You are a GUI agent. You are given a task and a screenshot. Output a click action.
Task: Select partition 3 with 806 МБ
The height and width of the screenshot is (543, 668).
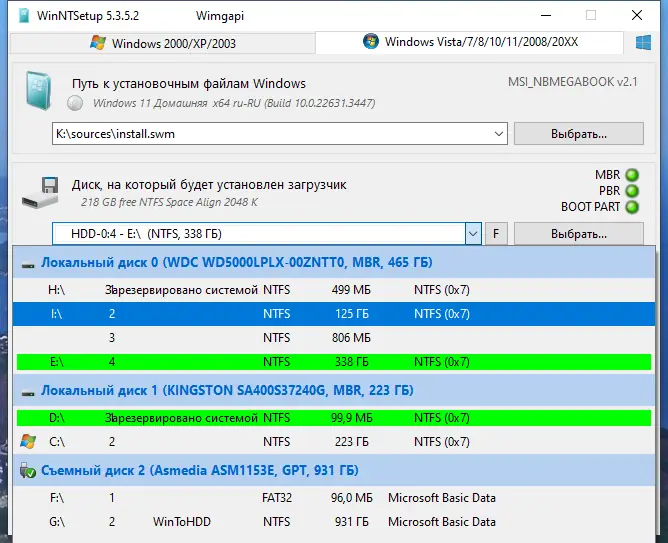tap(334, 338)
